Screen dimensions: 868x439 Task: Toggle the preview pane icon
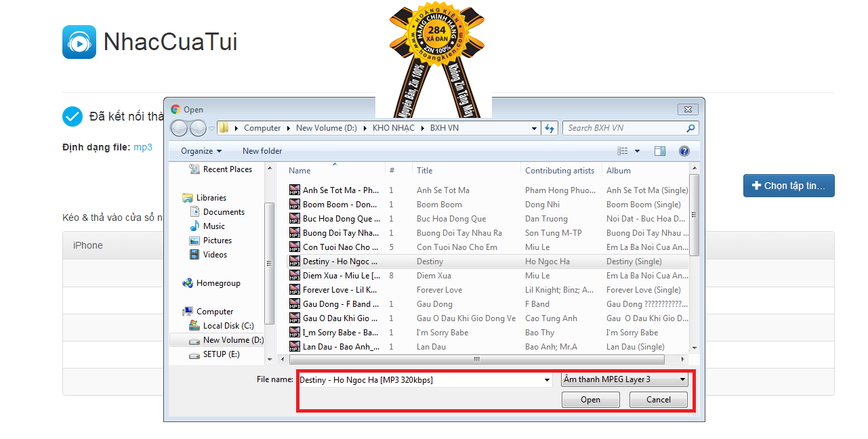pos(660,151)
